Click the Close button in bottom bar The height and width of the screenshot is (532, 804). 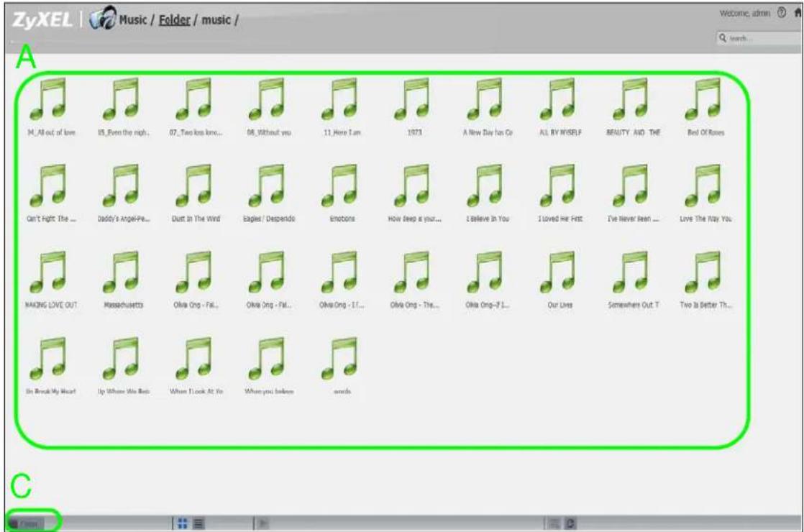(x=26, y=523)
